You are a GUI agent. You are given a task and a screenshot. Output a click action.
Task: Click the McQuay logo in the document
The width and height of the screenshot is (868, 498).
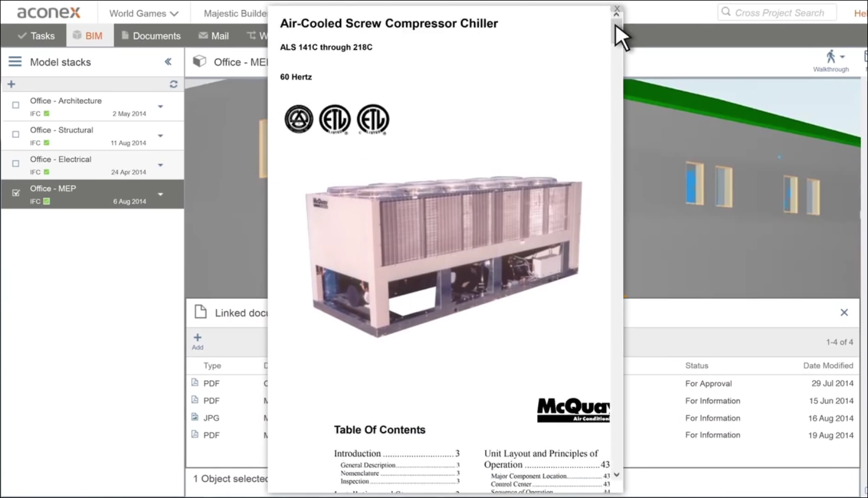(573, 410)
